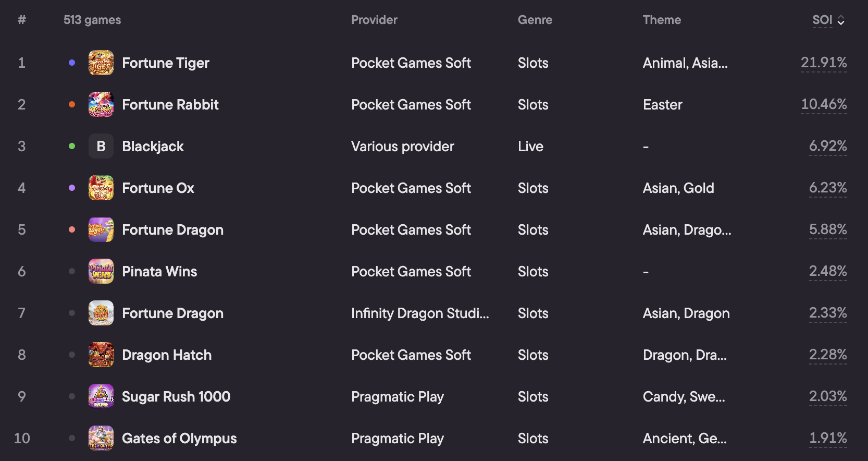Toggle the blue dot beside Fortune Tiger
The image size is (868, 461).
pos(72,63)
